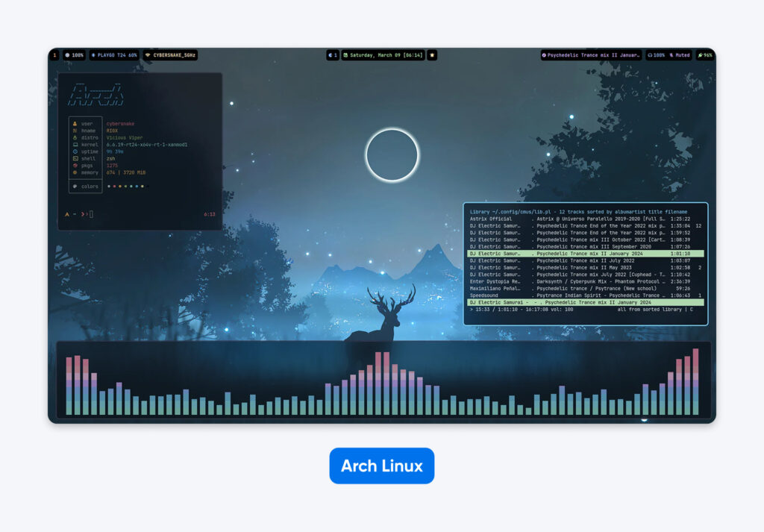This screenshot has width=764, height=532.
Task: Click the headphones volume icon at 100%
Action: coord(650,55)
